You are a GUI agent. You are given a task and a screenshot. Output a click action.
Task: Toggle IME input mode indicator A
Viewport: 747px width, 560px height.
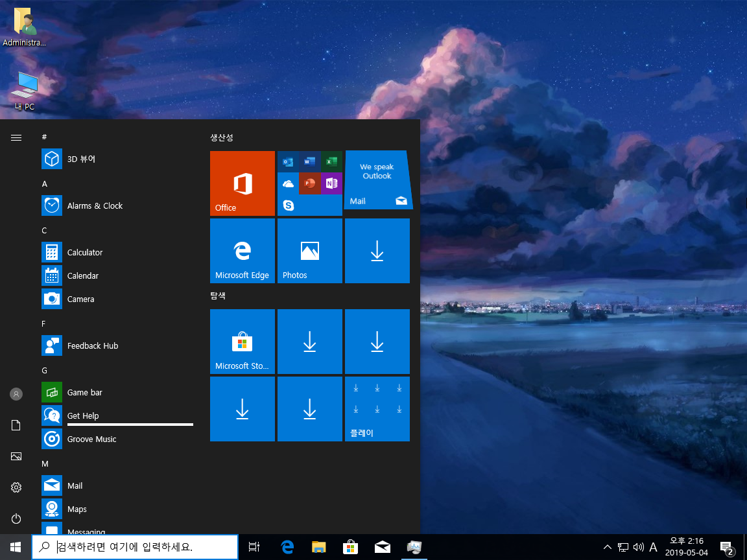click(653, 547)
